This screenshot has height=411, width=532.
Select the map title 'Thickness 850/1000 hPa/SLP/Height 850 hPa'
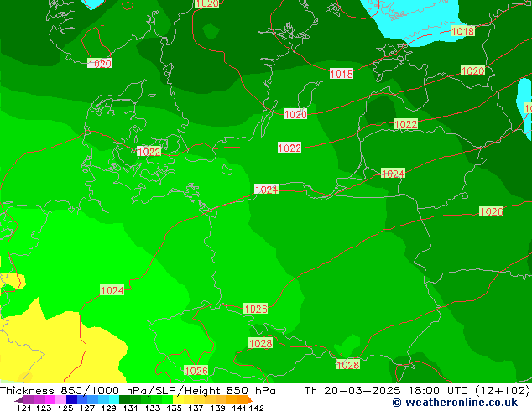click(x=138, y=391)
